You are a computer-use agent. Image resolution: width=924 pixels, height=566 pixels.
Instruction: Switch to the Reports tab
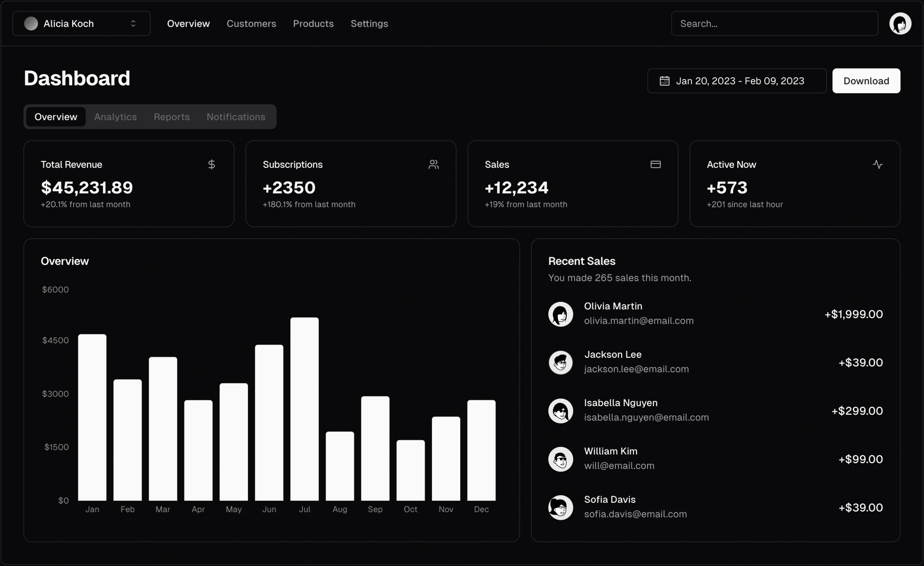coord(171,117)
